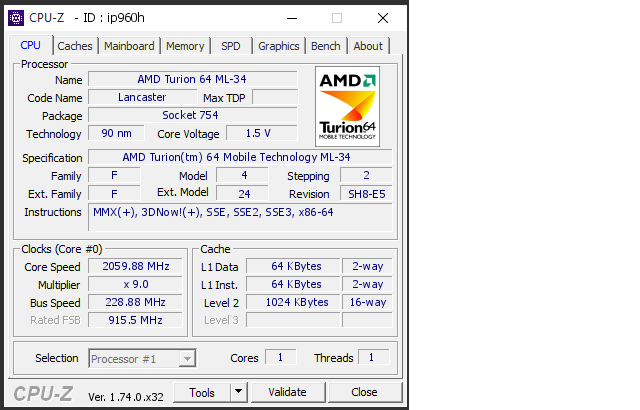640x410 pixels.
Task: Open the About tab
Action: click(368, 46)
